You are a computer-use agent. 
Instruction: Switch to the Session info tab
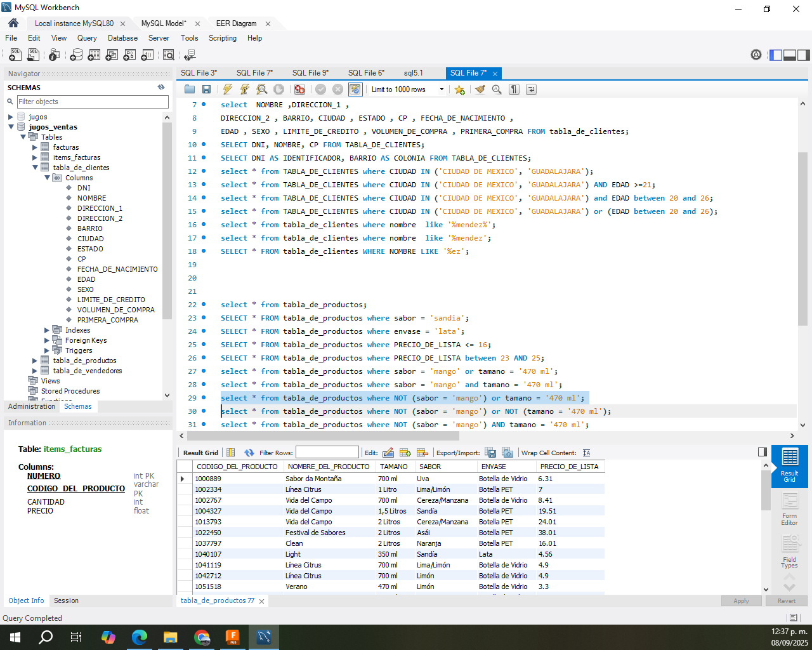pos(66,600)
